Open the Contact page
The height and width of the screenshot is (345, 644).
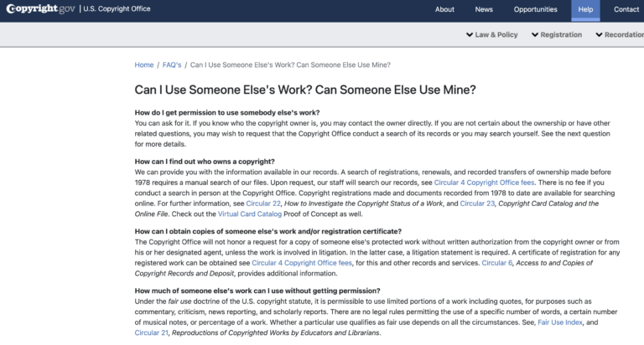626,10
